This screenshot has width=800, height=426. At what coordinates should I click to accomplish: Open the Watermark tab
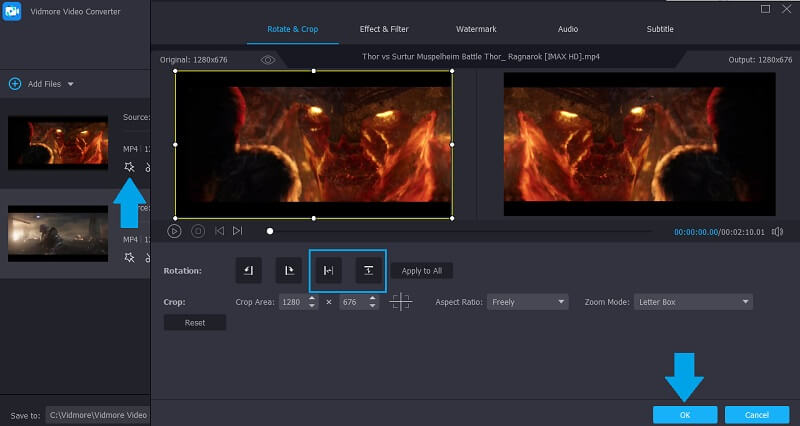[475, 29]
